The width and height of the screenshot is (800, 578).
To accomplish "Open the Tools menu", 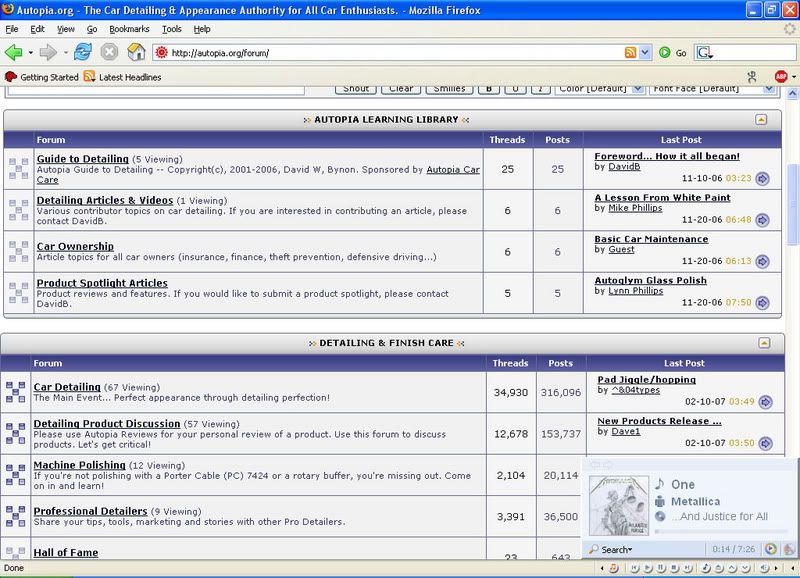I will pyautogui.click(x=171, y=29).
